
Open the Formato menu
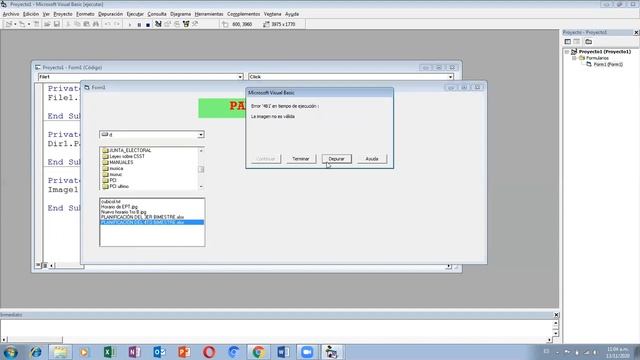pos(85,14)
